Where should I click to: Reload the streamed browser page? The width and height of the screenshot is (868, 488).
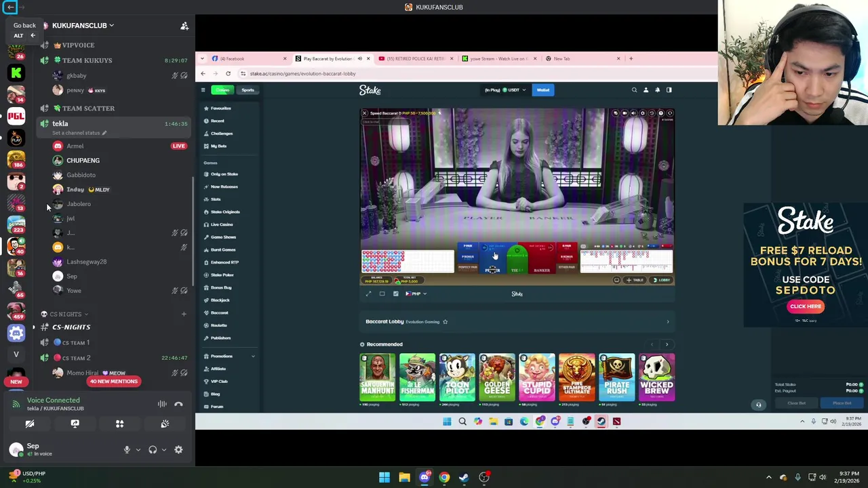228,74
